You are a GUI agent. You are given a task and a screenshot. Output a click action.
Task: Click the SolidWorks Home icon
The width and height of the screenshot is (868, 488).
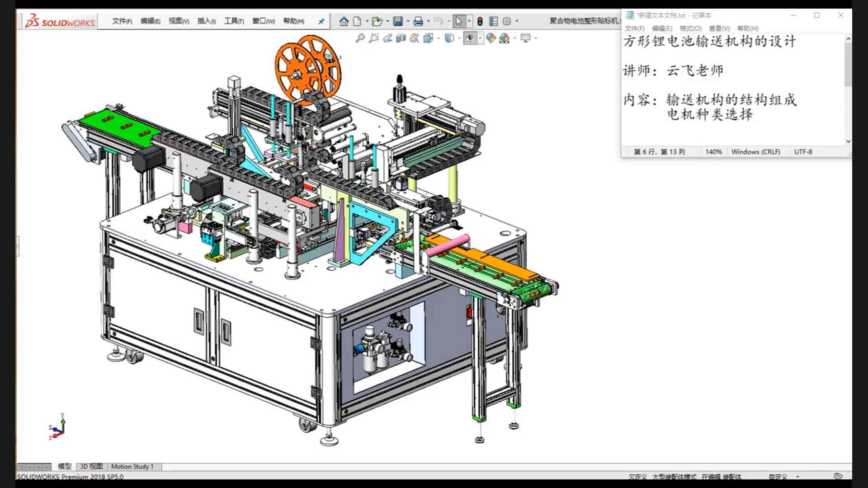pyautogui.click(x=344, y=21)
